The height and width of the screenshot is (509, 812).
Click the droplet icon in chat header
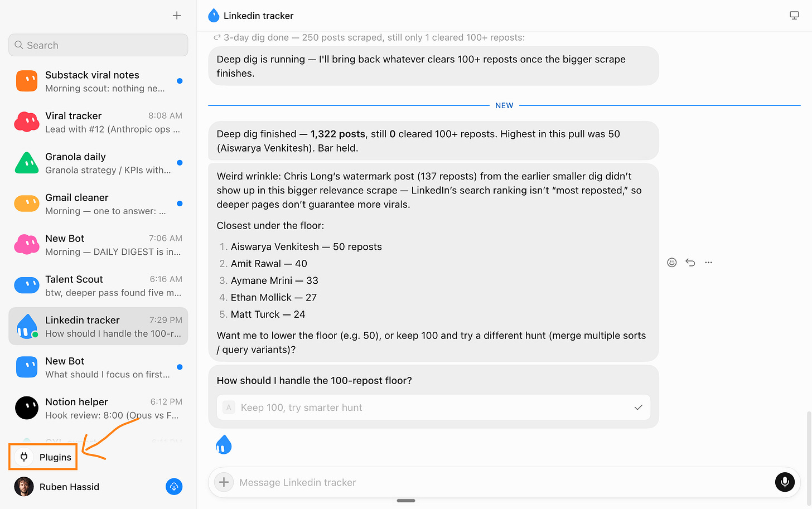tap(214, 16)
